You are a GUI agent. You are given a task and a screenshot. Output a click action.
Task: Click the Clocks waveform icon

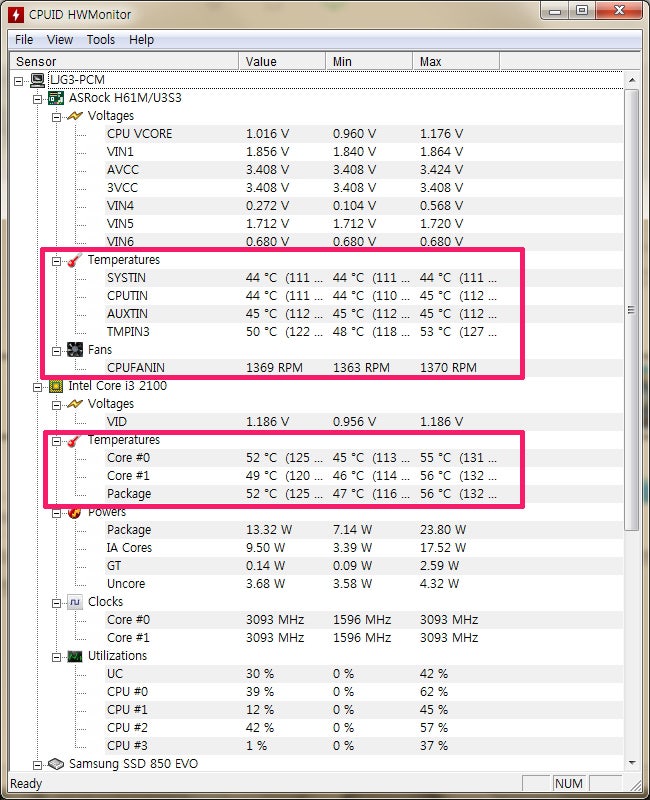[x=74, y=602]
